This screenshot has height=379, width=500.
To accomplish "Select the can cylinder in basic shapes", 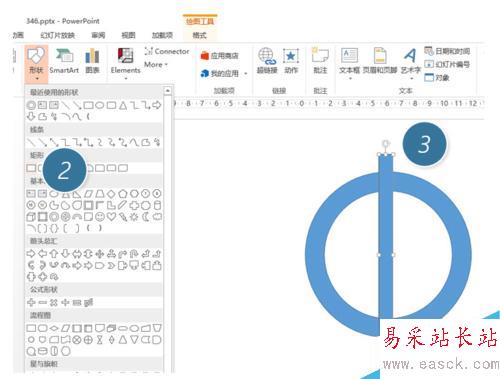I will tap(157, 205).
